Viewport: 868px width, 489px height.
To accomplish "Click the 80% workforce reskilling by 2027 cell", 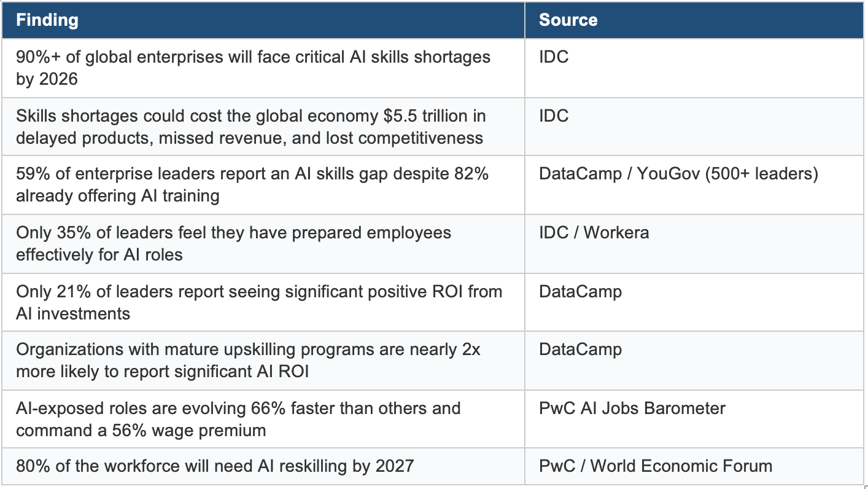I will (215, 466).
